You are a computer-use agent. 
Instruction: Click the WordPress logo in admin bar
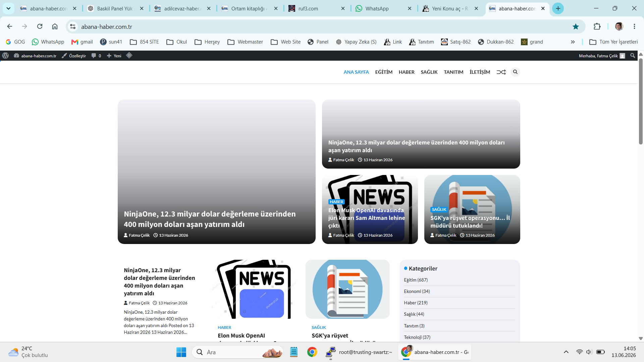pyautogui.click(x=5, y=56)
